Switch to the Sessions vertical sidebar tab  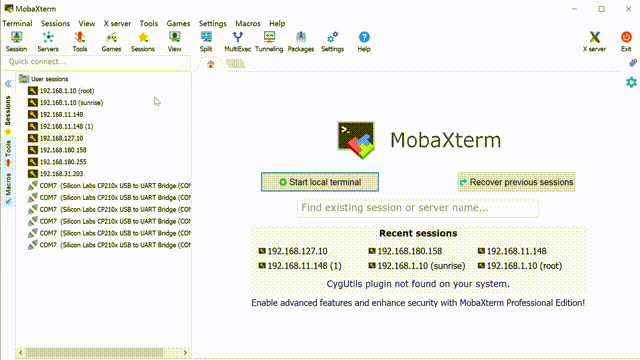tap(8, 115)
